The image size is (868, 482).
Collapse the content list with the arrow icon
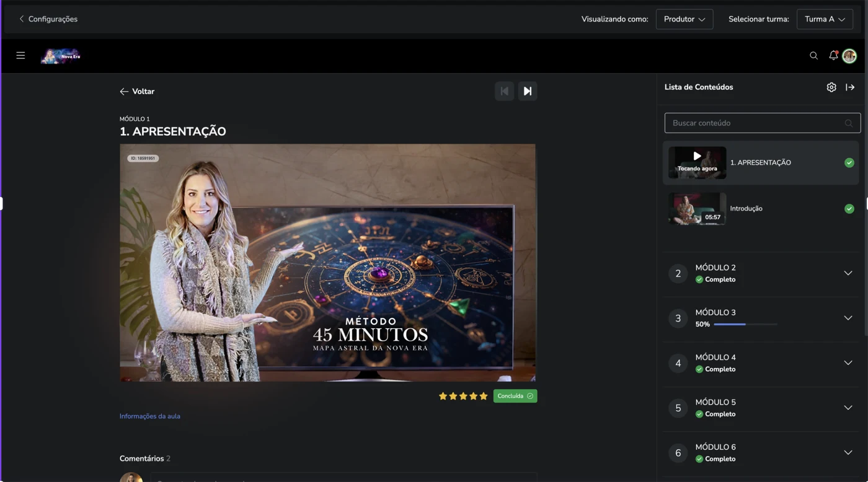pyautogui.click(x=849, y=87)
